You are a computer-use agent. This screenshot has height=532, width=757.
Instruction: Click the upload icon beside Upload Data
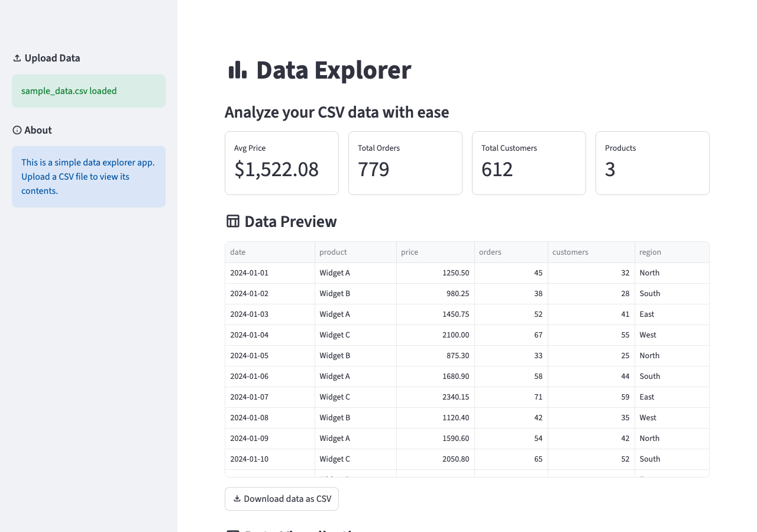(x=17, y=58)
